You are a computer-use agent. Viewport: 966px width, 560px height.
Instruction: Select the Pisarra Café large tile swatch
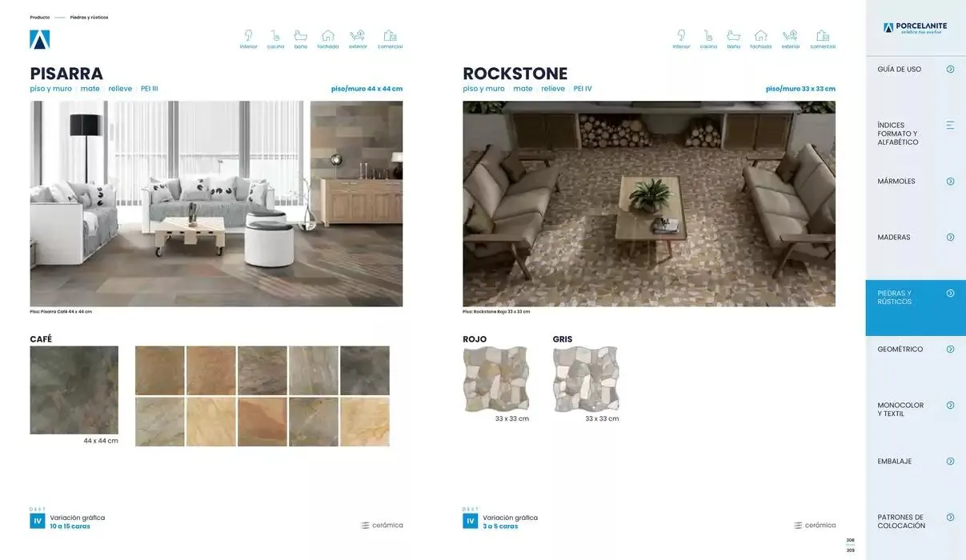pyautogui.click(x=74, y=390)
